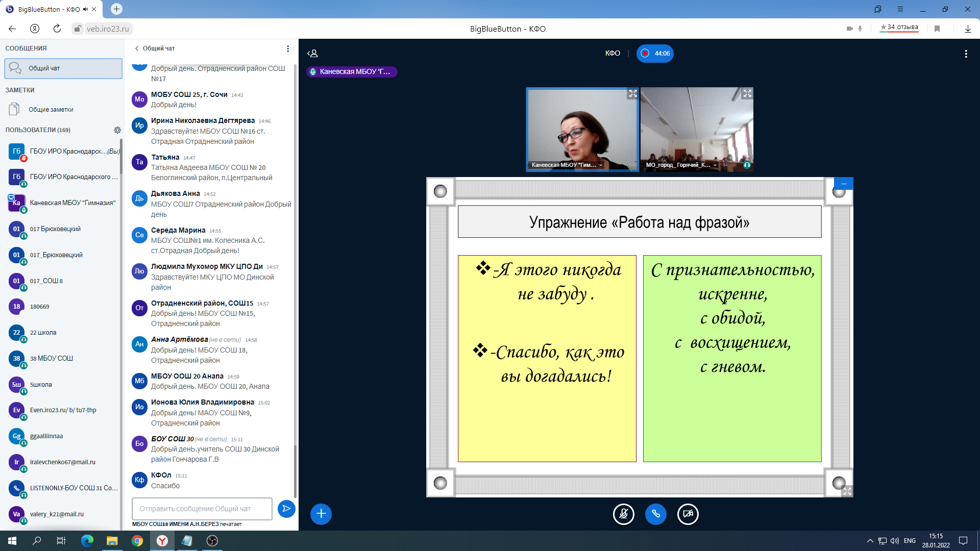Send the chat message
The height and width of the screenshot is (551, 980).
[x=286, y=509]
